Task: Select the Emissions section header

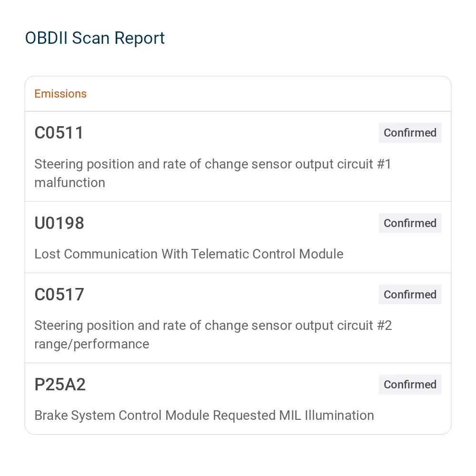Action: [x=60, y=94]
